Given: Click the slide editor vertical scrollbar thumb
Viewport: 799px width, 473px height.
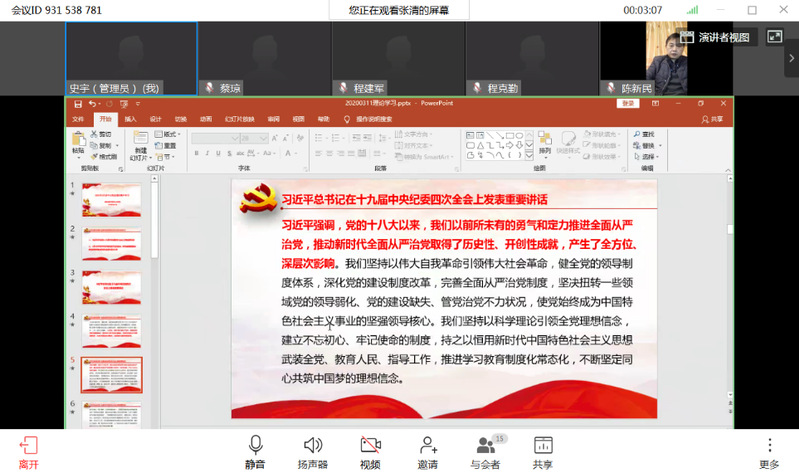Looking at the screenshot, I should (x=730, y=229).
